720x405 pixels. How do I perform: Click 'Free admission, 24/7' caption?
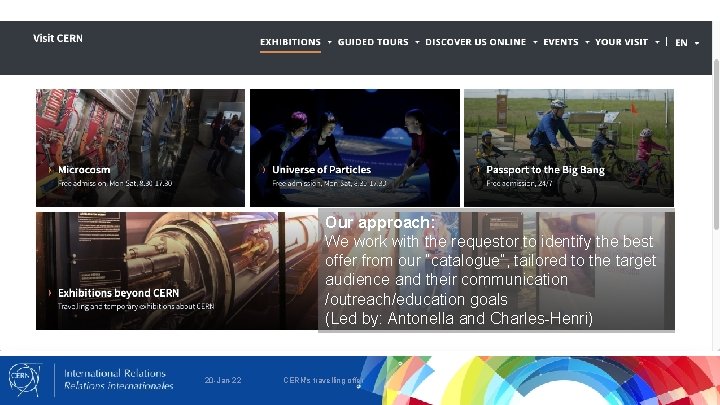519,183
